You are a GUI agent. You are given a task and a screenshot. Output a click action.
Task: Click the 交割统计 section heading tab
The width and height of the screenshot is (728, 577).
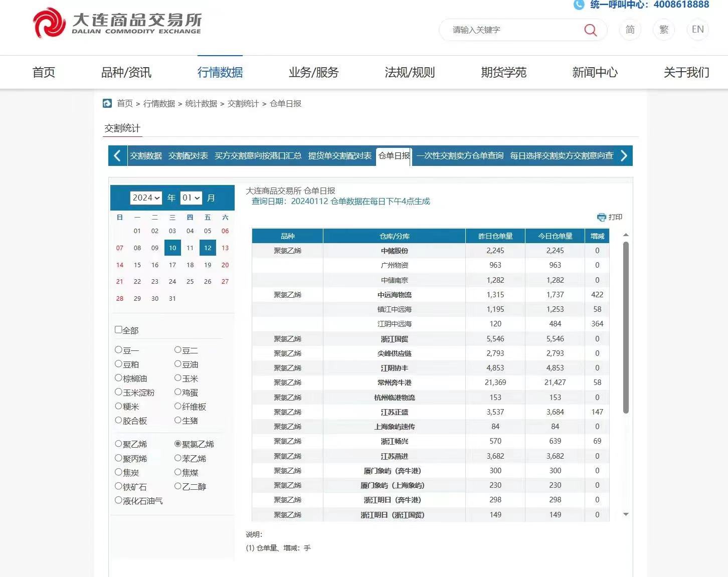tap(122, 128)
